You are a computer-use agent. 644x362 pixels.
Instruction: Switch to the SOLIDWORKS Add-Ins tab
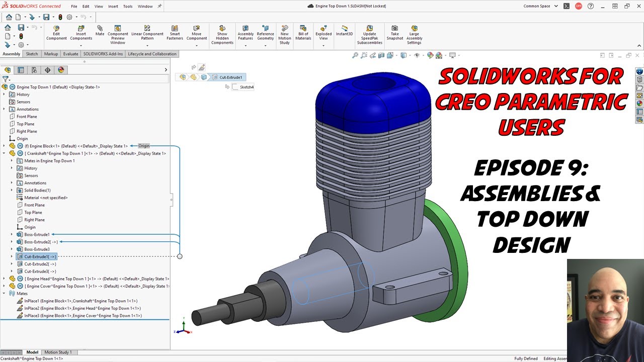click(103, 54)
